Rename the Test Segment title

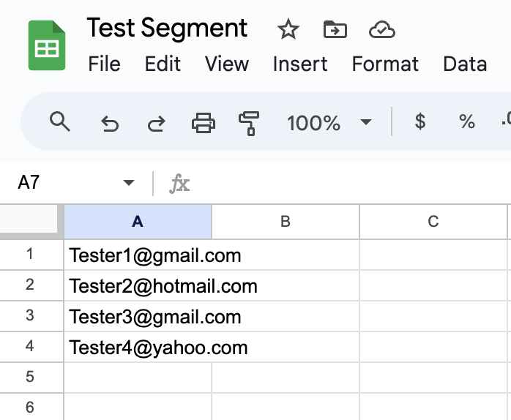coord(167,29)
